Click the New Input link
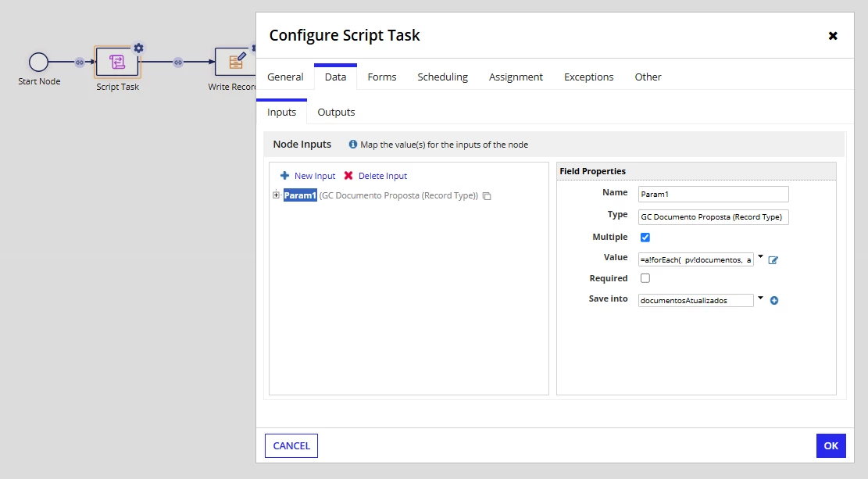 pyautogui.click(x=315, y=176)
